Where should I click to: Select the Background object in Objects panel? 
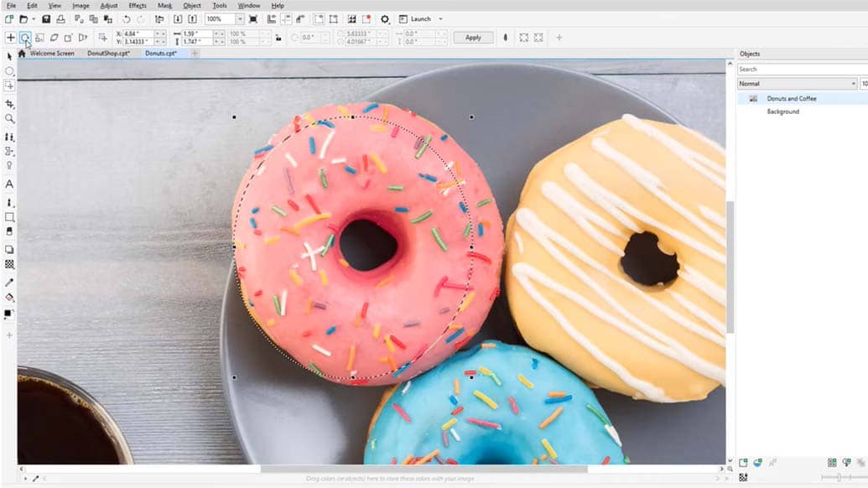click(782, 112)
